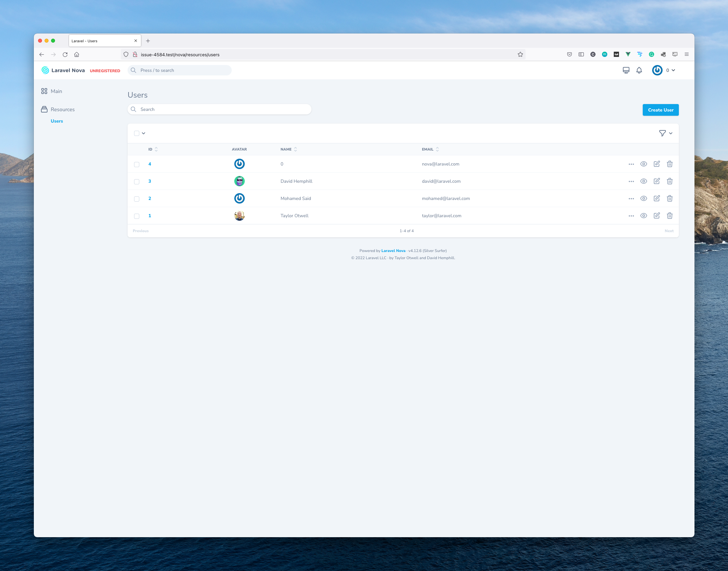Click the Create User button

click(x=660, y=110)
